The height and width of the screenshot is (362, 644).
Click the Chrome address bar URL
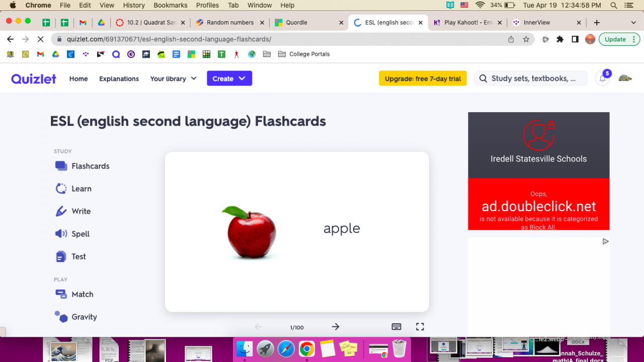click(169, 39)
